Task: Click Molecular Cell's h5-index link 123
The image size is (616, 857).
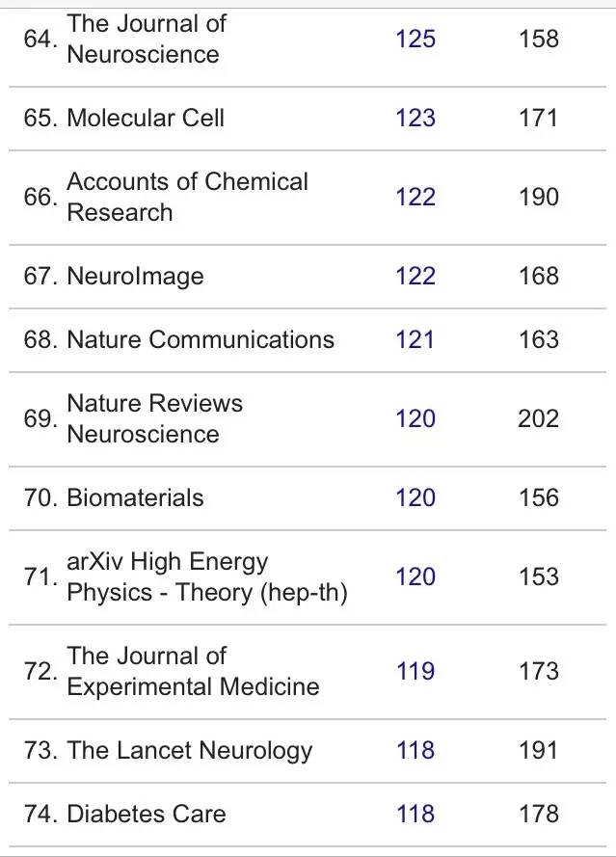Action: [x=415, y=119]
